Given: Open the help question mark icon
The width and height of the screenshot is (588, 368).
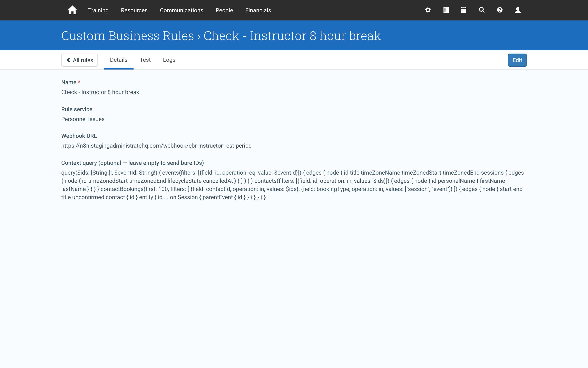Looking at the screenshot, I should (500, 10).
